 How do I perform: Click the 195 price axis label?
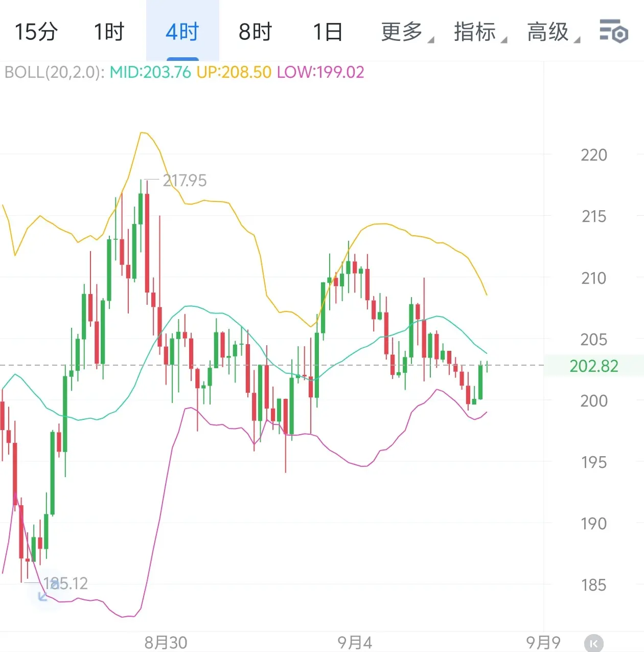594,462
